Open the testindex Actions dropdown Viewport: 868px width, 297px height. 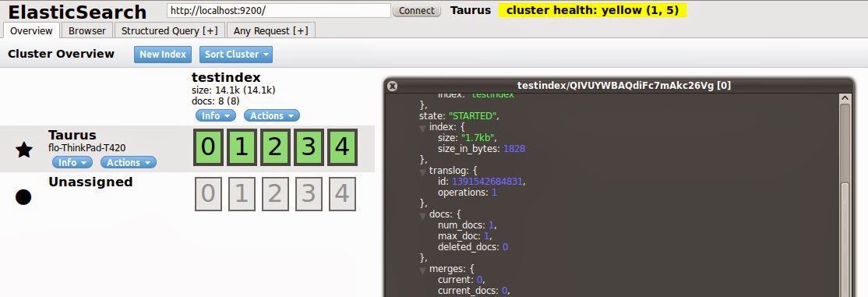pyautogui.click(x=271, y=116)
